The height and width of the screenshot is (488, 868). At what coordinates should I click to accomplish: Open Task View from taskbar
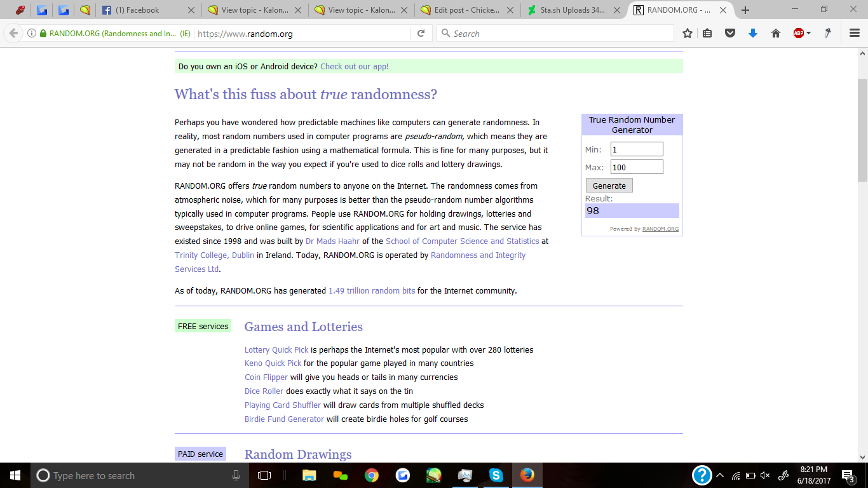(264, 475)
